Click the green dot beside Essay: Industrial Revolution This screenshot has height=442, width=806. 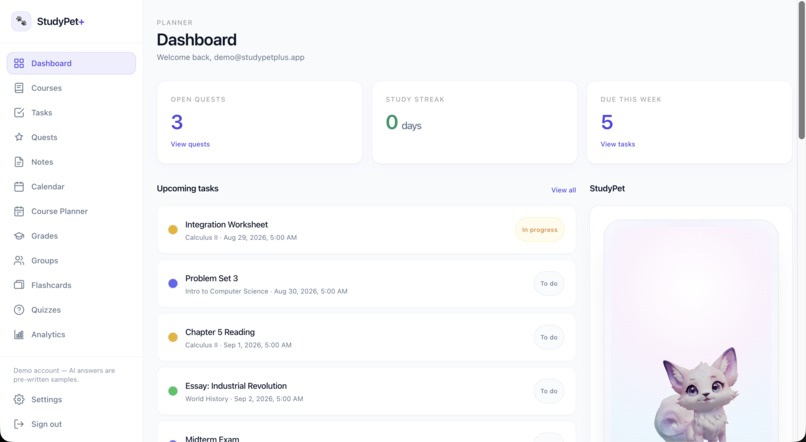[173, 391]
